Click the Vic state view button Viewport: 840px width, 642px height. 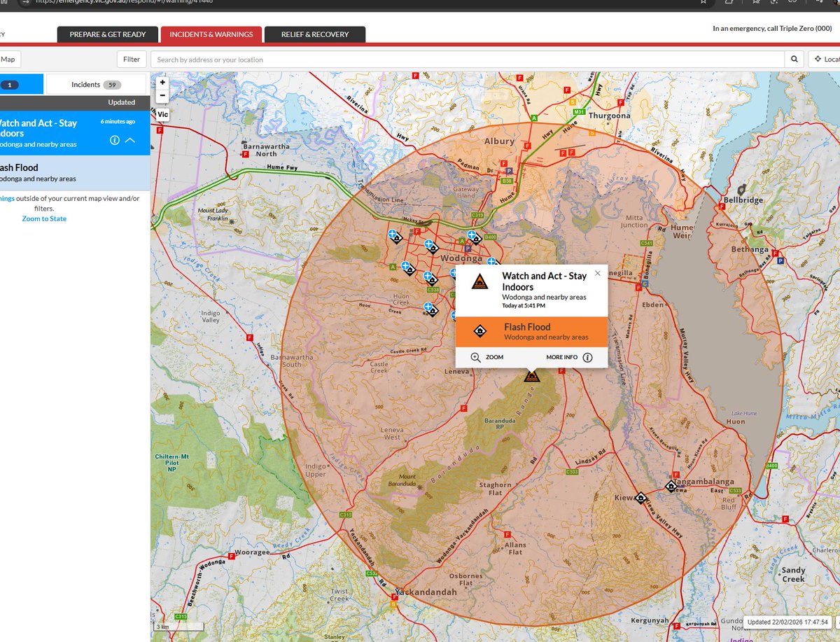click(x=162, y=114)
